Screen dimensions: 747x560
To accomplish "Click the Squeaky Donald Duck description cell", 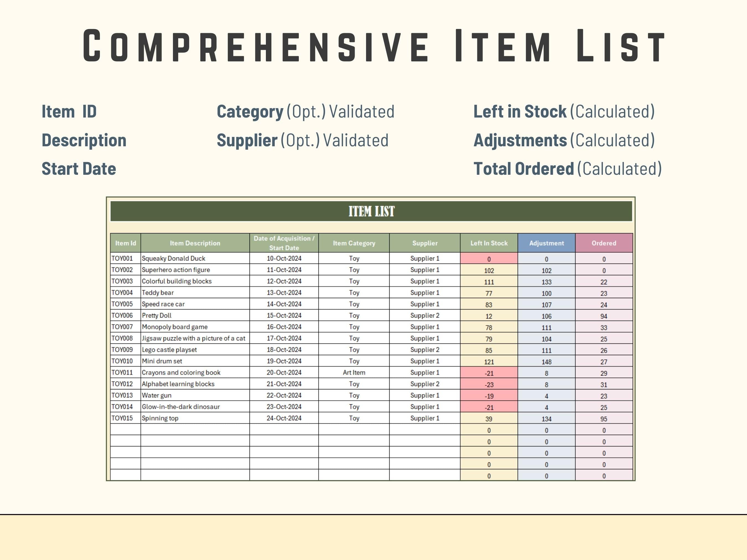I will point(173,259).
